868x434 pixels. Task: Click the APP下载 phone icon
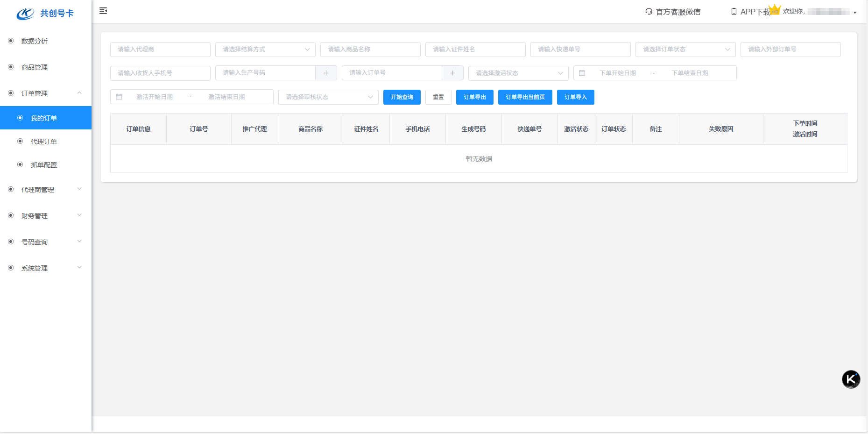pos(734,12)
